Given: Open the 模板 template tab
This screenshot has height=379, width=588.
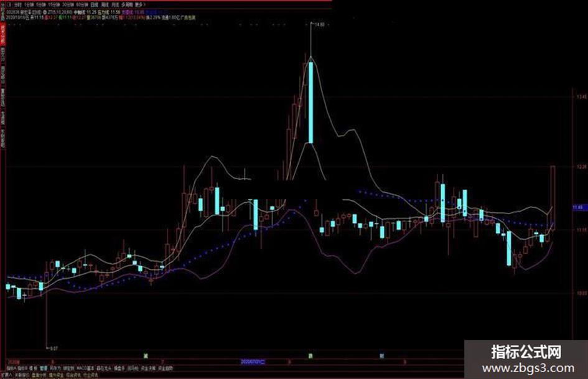Looking at the screenshot, I should [33, 368].
